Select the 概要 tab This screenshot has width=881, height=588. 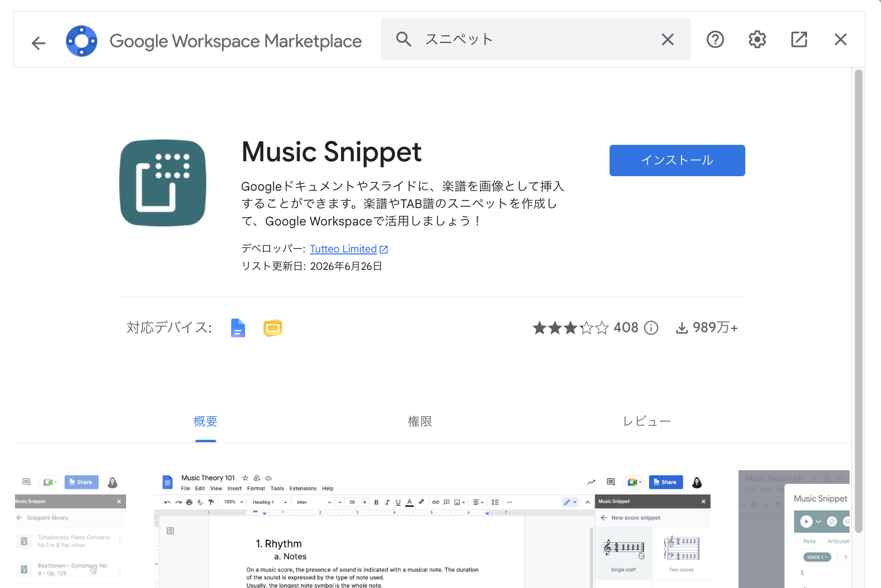point(205,422)
